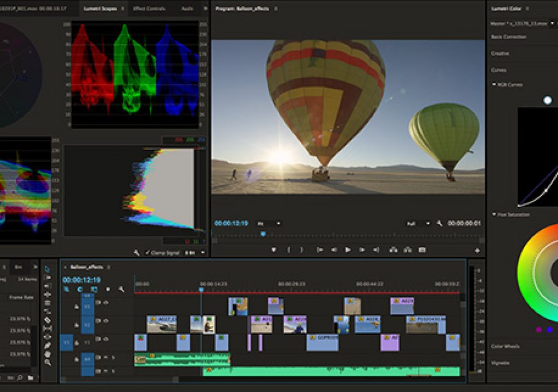Click Add Marker button in Program monitor
The width and height of the screenshot is (558, 392).
274,250
